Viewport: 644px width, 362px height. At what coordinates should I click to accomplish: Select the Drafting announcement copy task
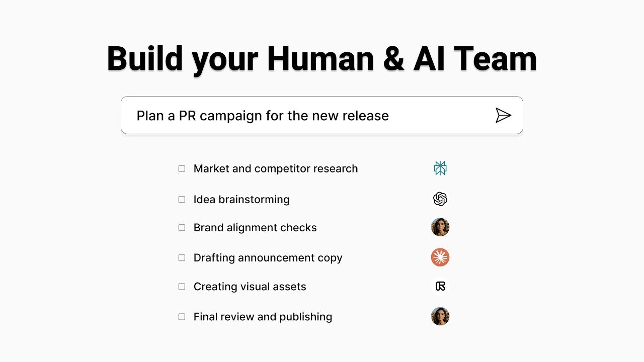(268, 258)
